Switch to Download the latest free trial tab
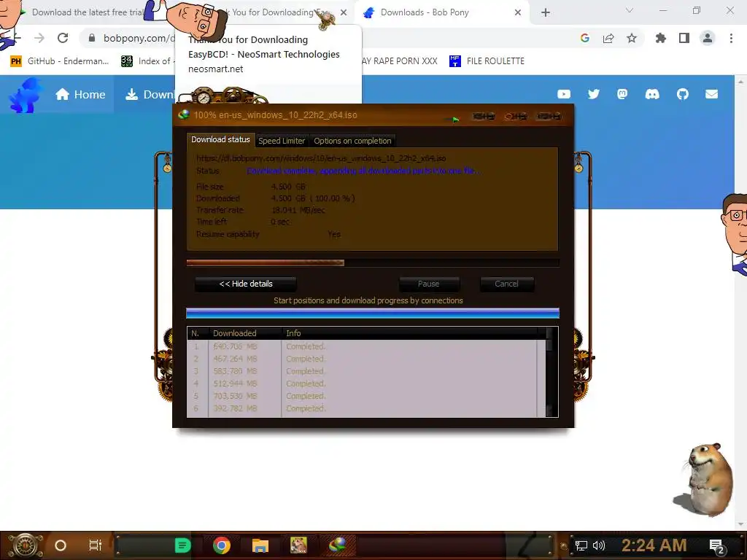747x560 pixels. click(88, 12)
